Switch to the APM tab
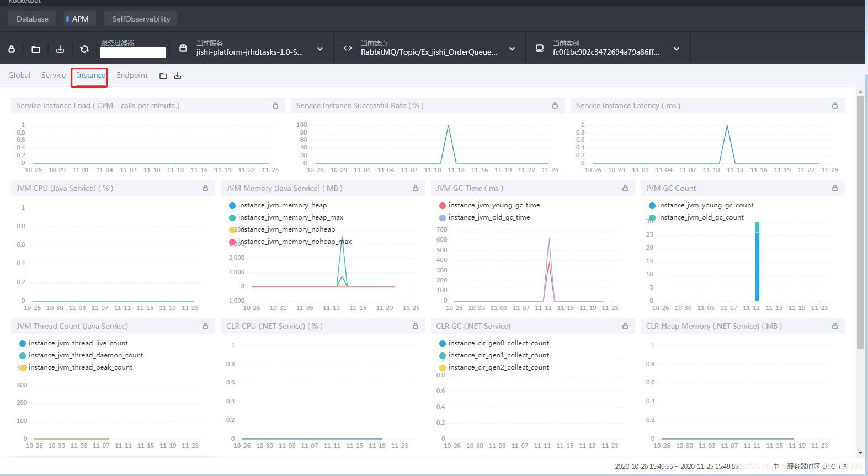 tap(80, 19)
